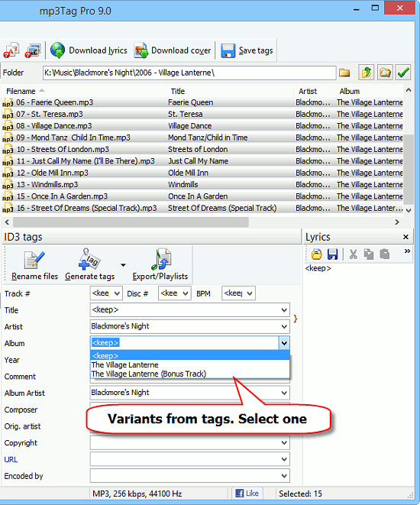Click the mp3 icon of Windmills row

pyautogui.click(x=8, y=185)
